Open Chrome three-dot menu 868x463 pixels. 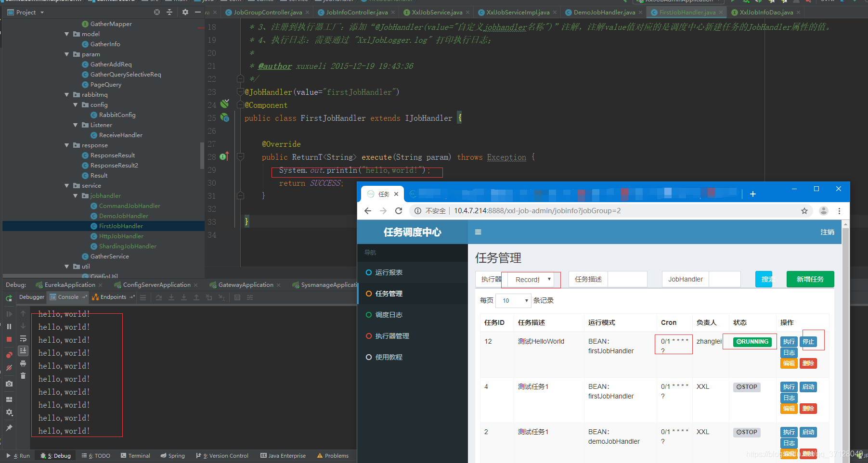(x=839, y=211)
